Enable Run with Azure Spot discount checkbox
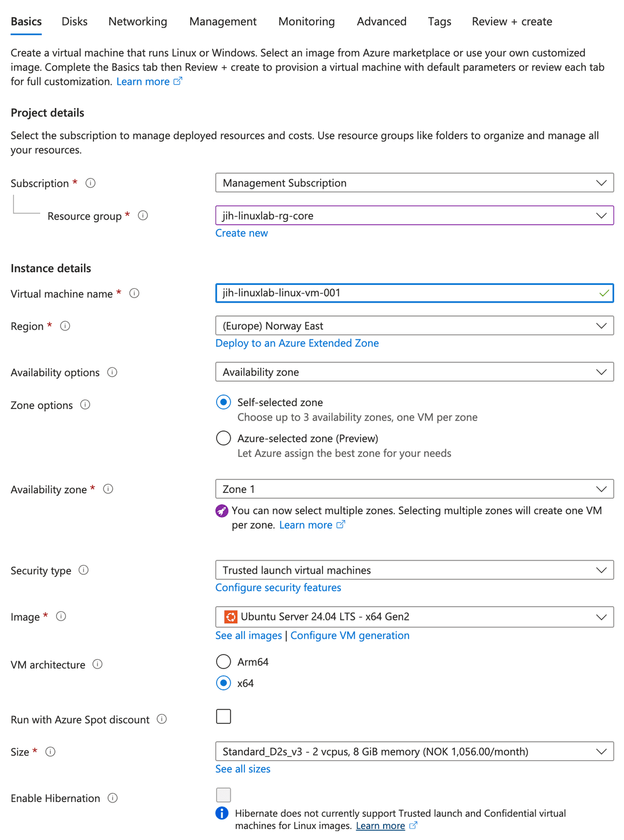This screenshot has width=624, height=840. click(224, 716)
